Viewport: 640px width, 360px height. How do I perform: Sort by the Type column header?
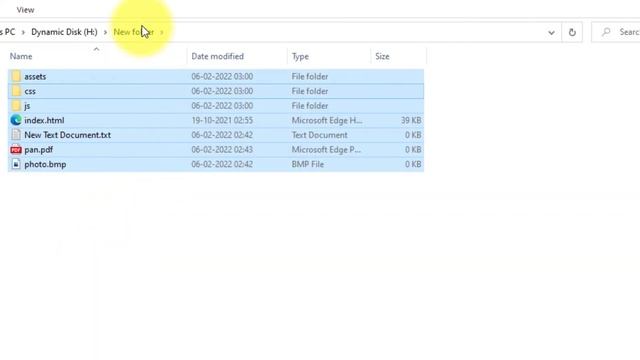point(300,56)
